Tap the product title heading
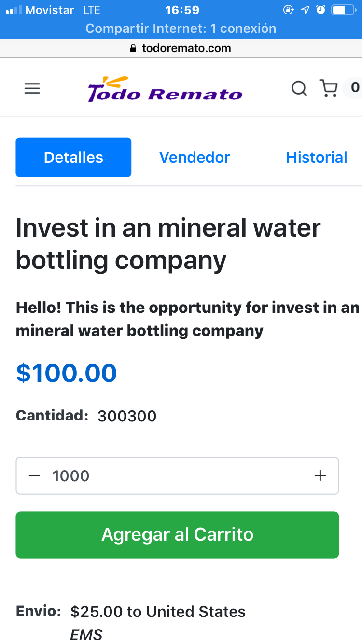This screenshot has height=644, width=362. [168, 244]
